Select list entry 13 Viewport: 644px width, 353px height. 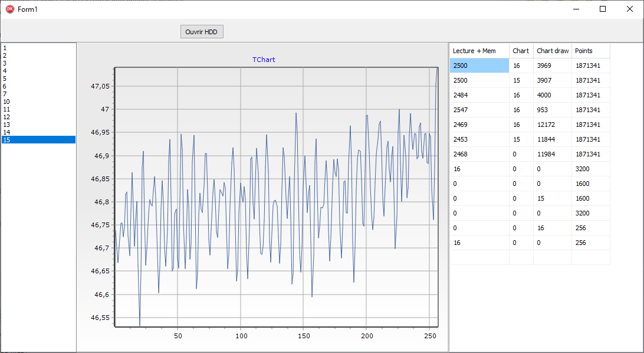pyautogui.click(x=38, y=125)
